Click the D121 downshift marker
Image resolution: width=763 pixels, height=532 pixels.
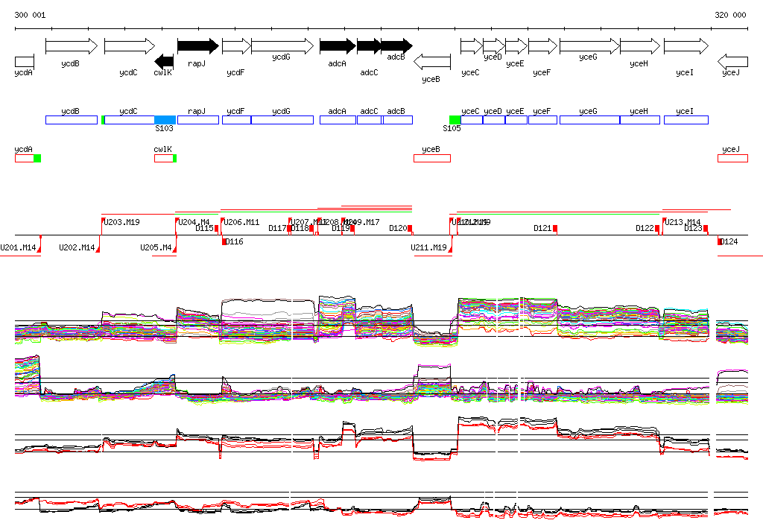click(x=554, y=228)
